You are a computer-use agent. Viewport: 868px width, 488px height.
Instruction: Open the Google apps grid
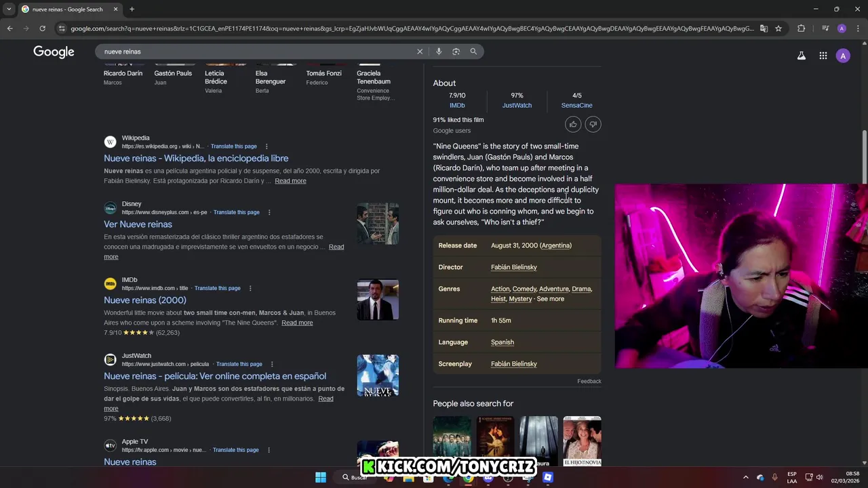[x=823, y=56]
